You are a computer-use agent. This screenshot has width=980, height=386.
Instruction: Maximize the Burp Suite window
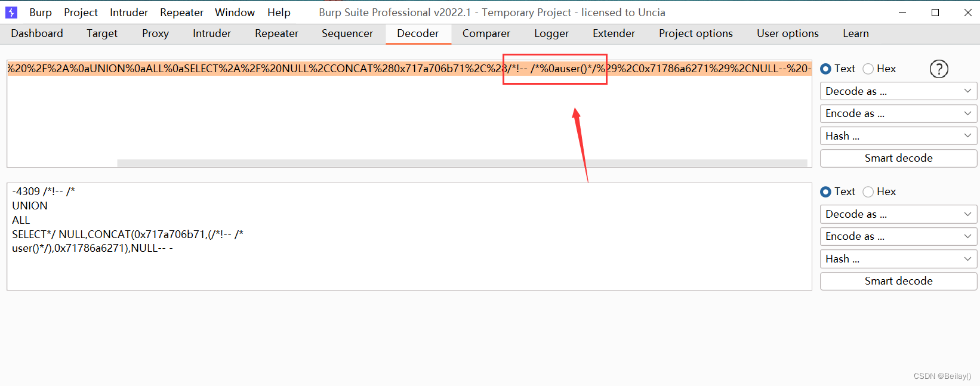pyautogui.click(x=935, y=12)
